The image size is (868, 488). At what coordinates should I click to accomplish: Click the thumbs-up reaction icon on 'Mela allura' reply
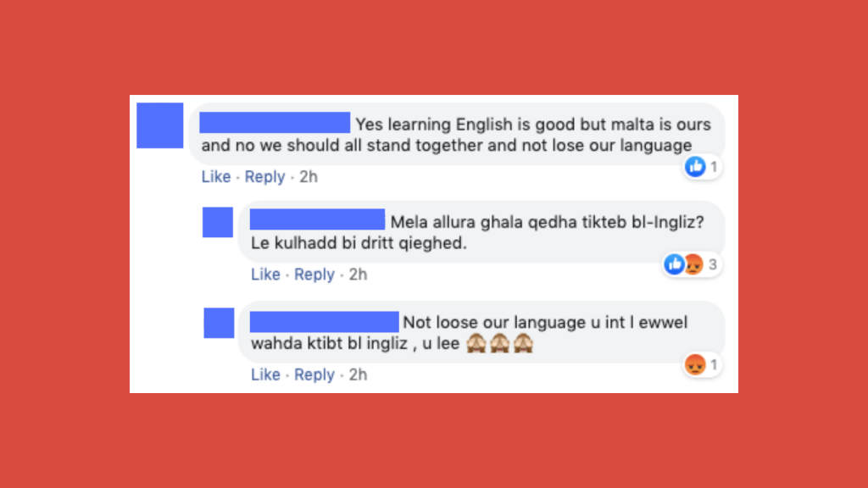pyautogui.click(x=674, y=264)
